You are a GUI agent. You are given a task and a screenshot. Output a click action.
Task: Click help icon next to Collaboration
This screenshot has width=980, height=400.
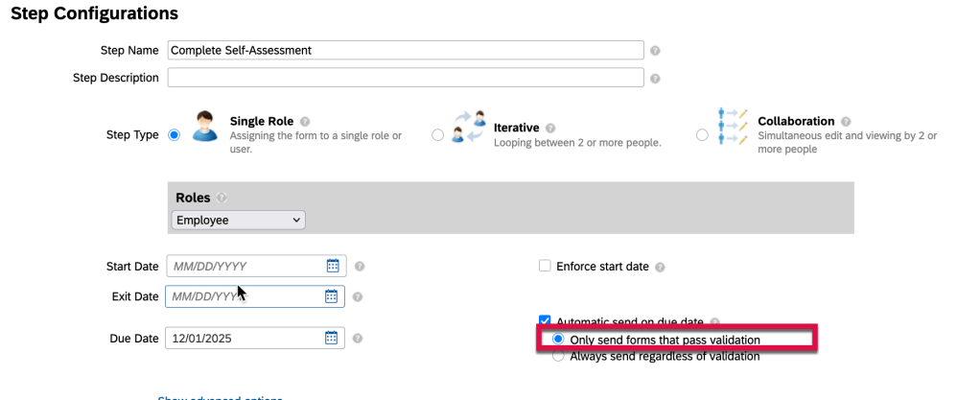(x=845, y=122)
